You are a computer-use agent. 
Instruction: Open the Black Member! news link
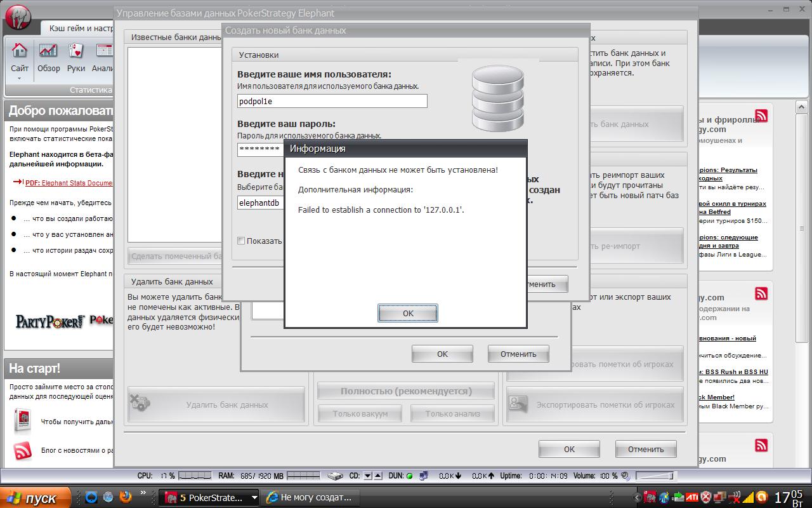pyautogui.click(x=717, y=398)
